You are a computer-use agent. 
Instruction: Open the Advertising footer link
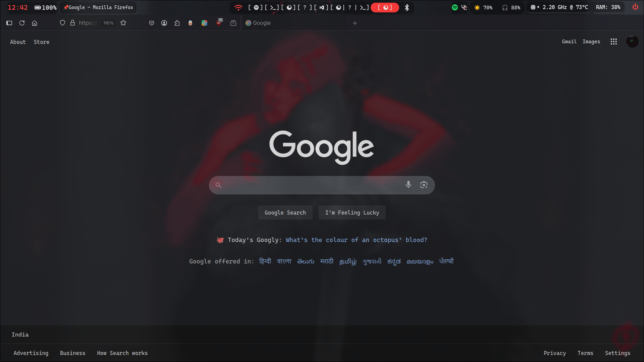31,353
